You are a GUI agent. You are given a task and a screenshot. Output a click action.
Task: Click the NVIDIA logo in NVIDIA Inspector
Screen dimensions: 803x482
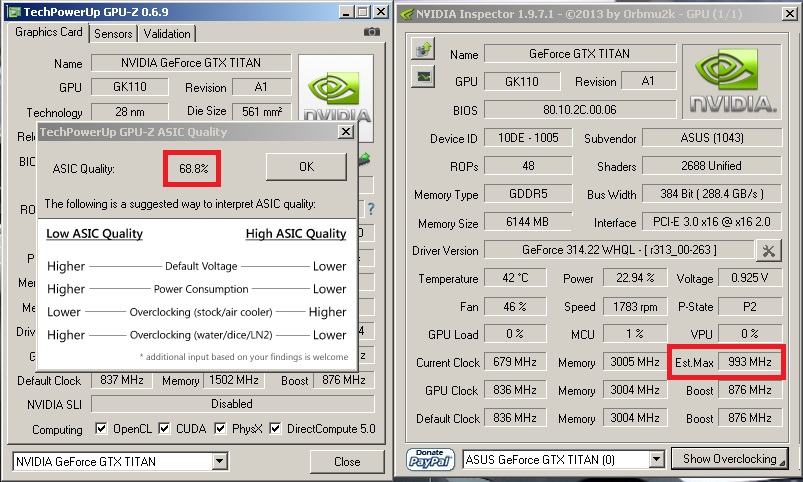pos(732,83)
